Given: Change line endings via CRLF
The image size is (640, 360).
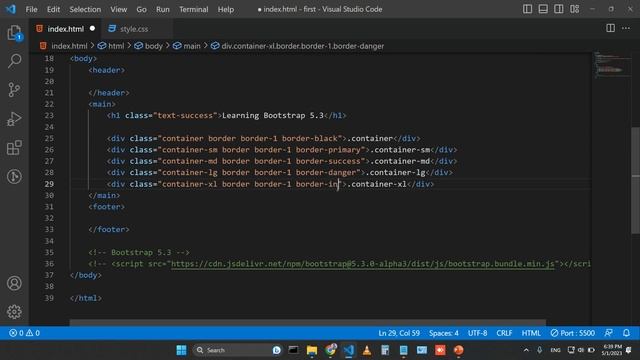Looking at the screenshot, I should coord(504,333).
